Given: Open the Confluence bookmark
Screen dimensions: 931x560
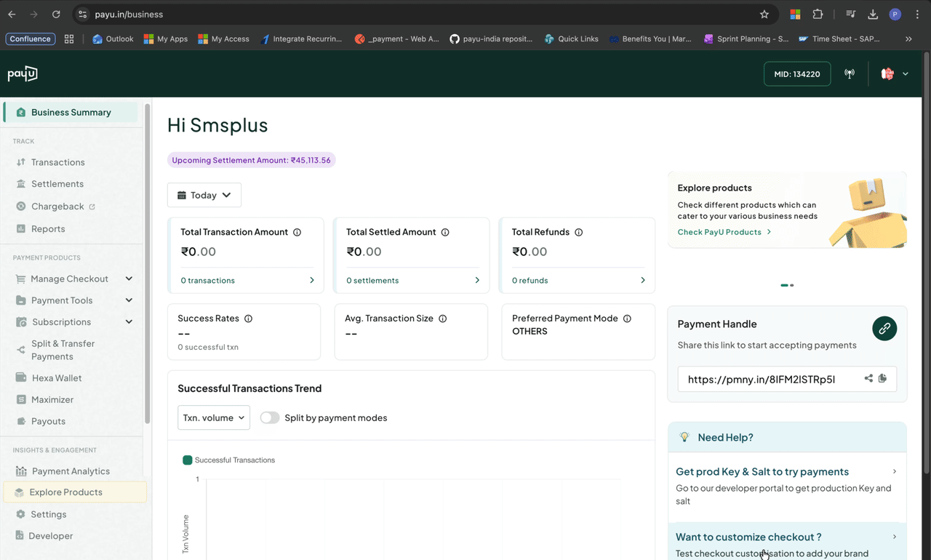Looking at the screenshot, I should click(x=31, y=39).
